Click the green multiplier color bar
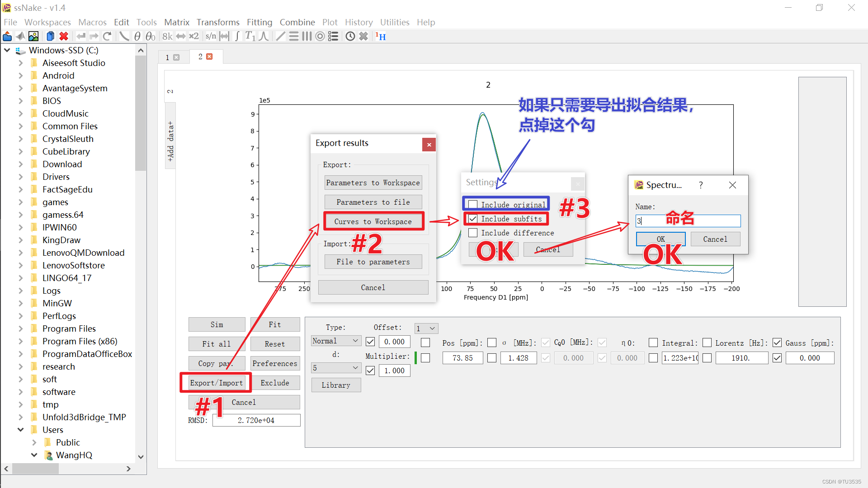Viewport: 868px width, 488px height. [416, 357]
